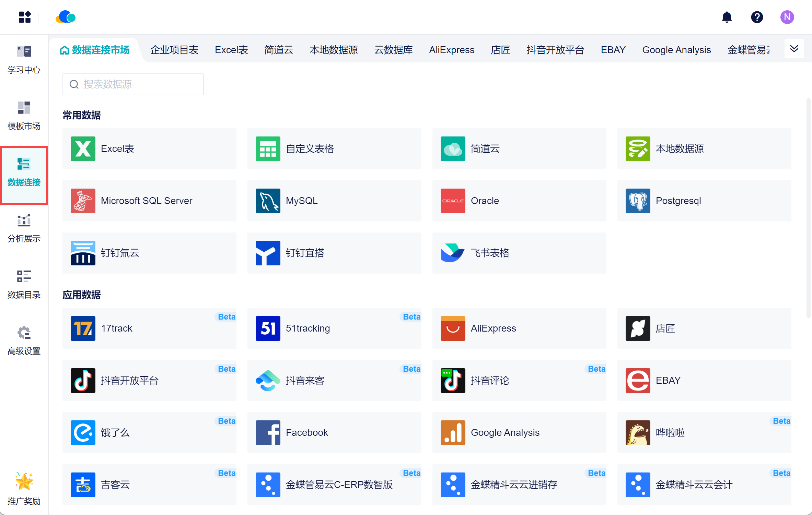The image size is (812, 515).
Task: Switch to Google Analysis tab
Action: [x=676, y=50]
